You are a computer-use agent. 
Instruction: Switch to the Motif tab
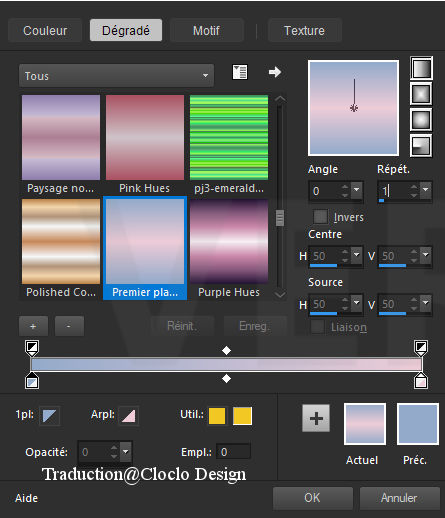[x=206, y=31]
